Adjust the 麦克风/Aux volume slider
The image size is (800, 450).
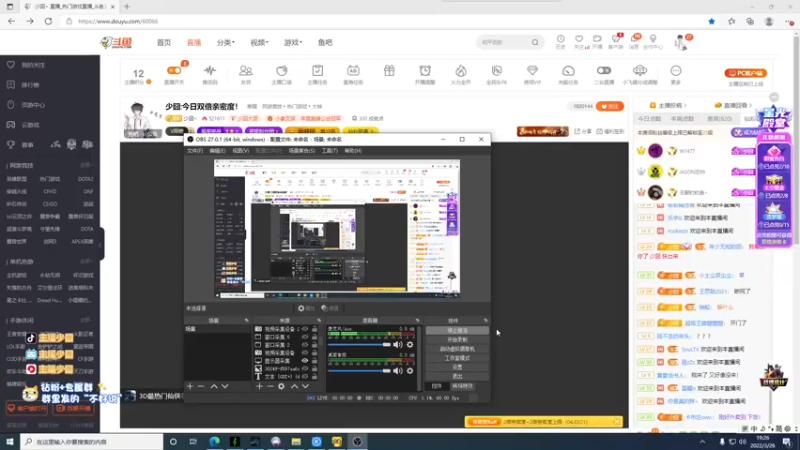(359, 345)
